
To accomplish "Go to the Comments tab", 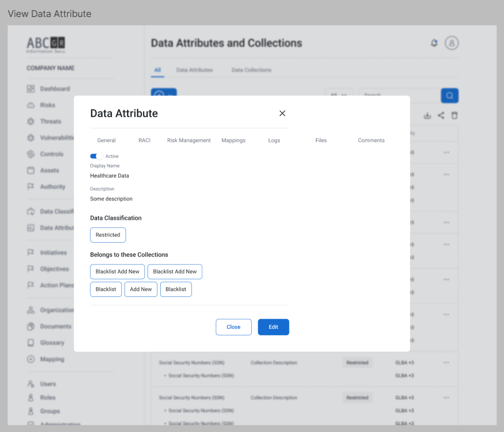I will click(371, 141).
